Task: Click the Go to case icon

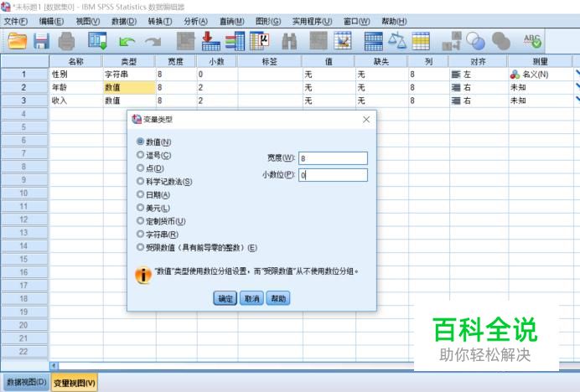Action: [185, 41]
